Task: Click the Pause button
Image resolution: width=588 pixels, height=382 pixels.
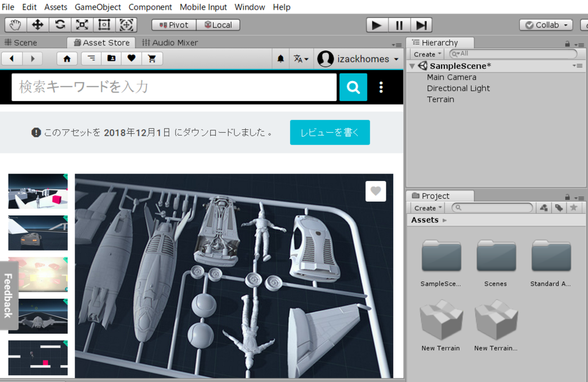Action: (400, 25)
